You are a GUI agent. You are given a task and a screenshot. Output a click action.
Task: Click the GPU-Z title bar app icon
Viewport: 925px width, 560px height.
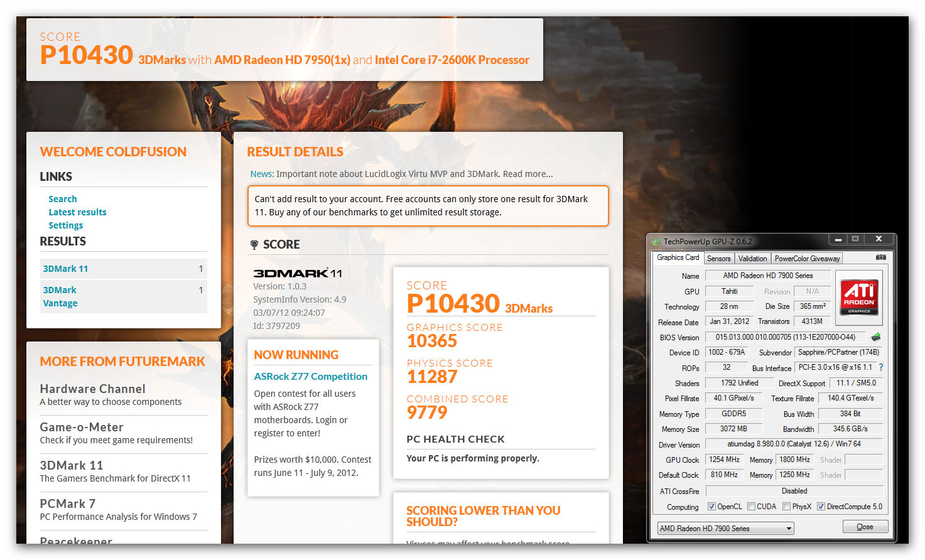click(656, 241)
